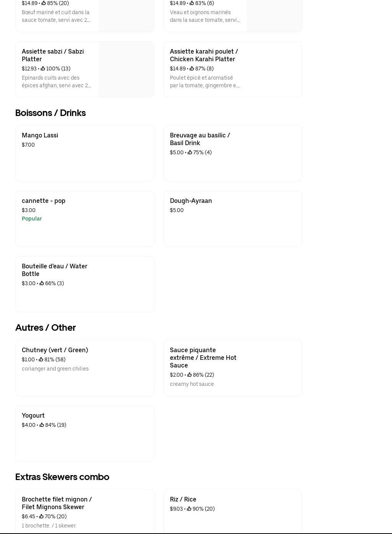Click thumbs-up icon on Extreme Hot Sauce

point(189,375)
